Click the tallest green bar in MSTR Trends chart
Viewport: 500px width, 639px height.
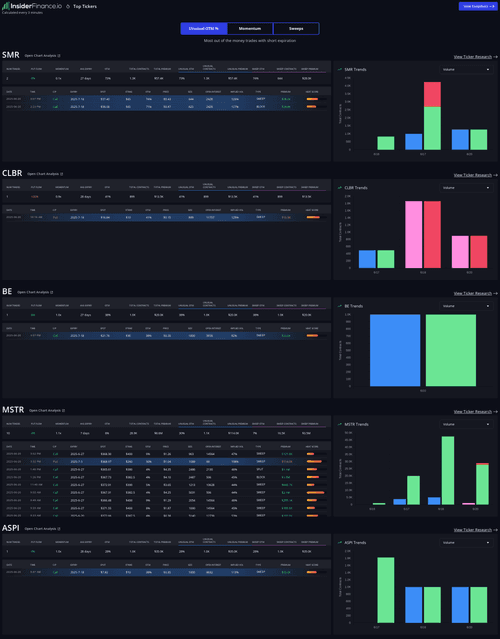pos(448,470)
